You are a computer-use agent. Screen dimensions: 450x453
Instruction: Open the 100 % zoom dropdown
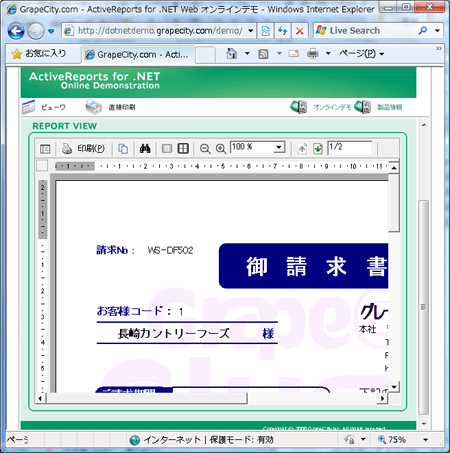tap(279, 147)
